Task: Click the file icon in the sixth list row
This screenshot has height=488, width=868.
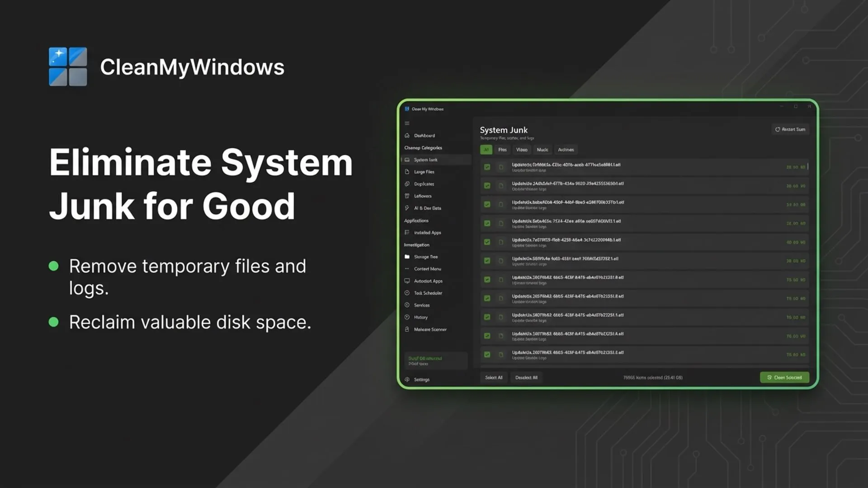Action: [x=501, y=261]
